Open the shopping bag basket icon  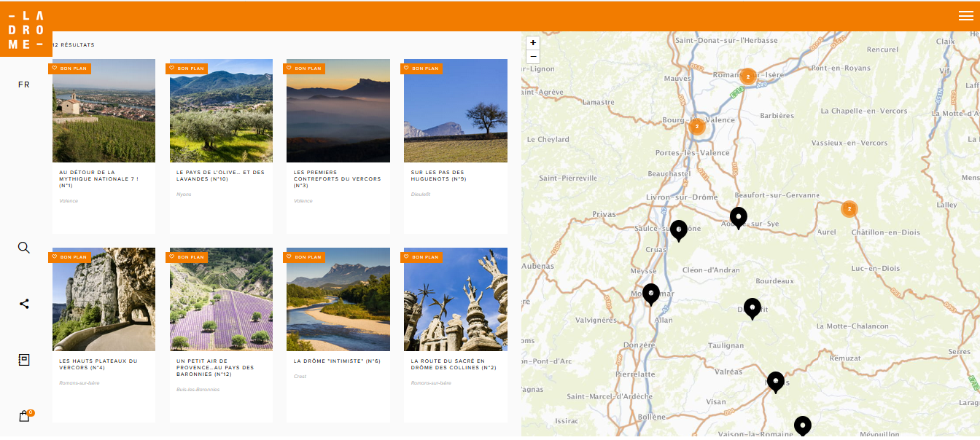(x=24, y=416)
